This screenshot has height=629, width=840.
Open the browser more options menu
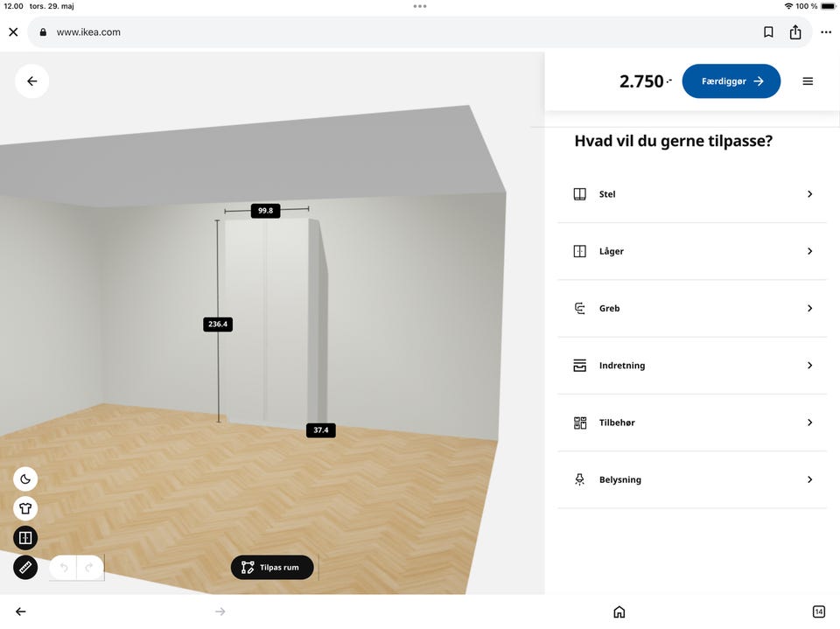[826, 32]
